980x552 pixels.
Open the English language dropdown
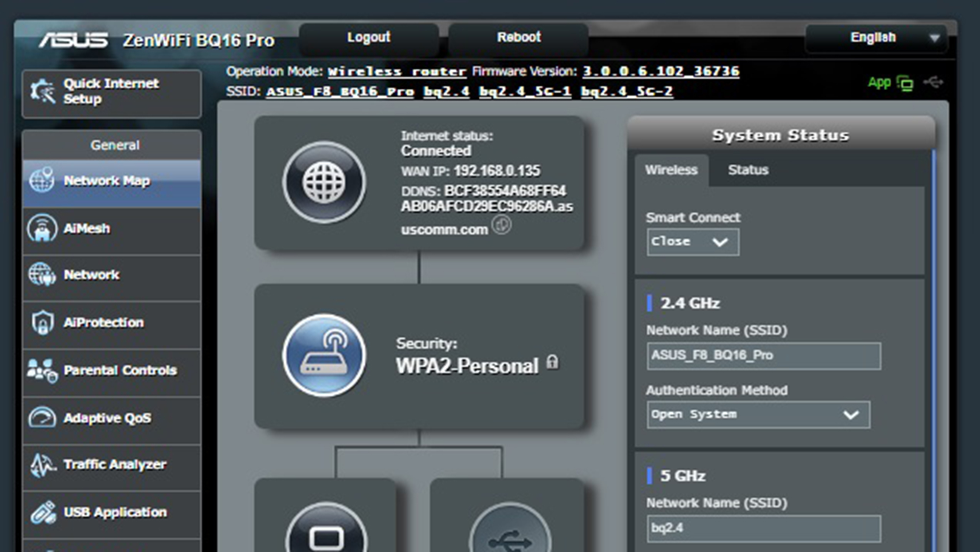[877, 38]
